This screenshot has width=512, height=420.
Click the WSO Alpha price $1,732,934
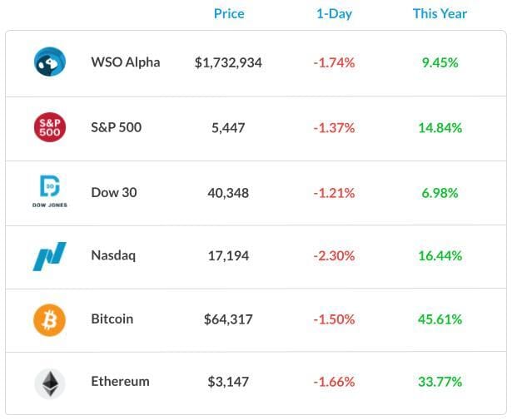click(228, 62)
